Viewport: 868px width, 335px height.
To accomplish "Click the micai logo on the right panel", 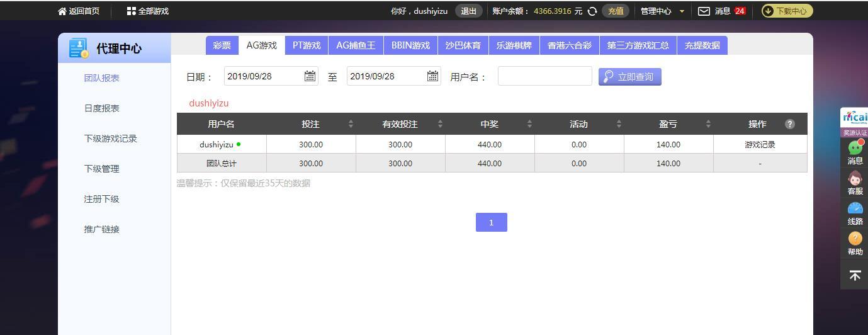I will pyautogui.click(x=855, y=117).
